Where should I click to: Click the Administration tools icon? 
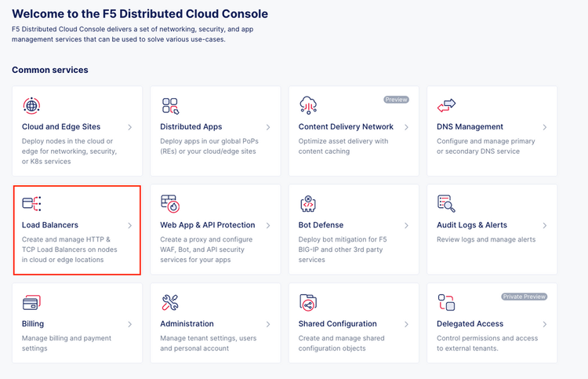coord(170,303)
